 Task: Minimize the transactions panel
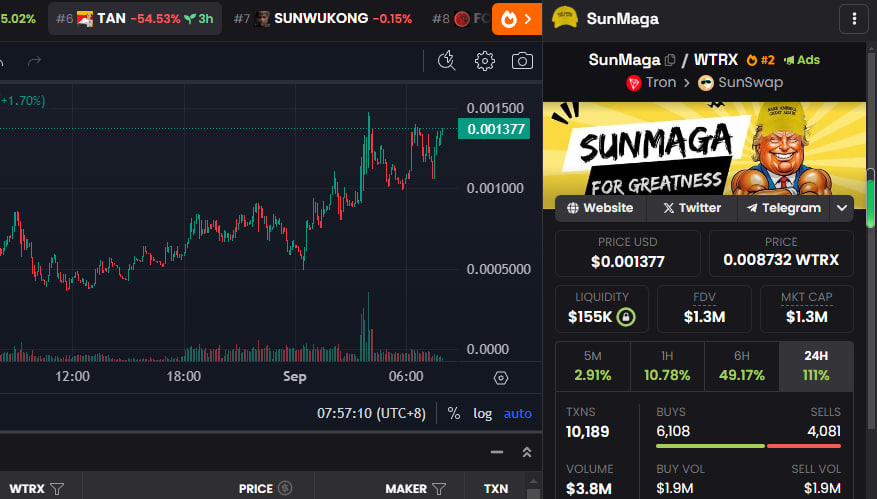[497, 452]
